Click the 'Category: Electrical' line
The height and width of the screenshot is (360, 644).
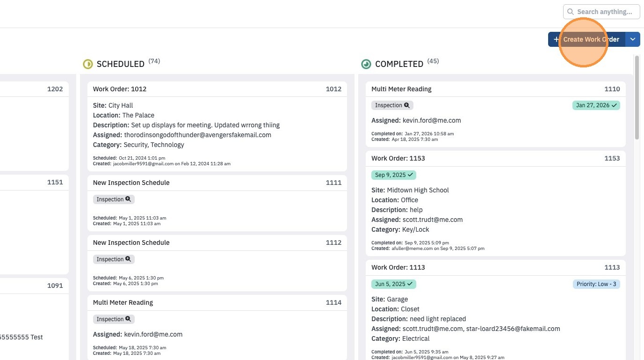click(400, 338)
